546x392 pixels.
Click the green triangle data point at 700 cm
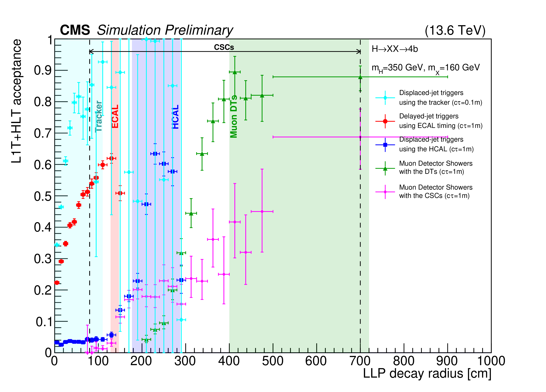tap(360, 77)
